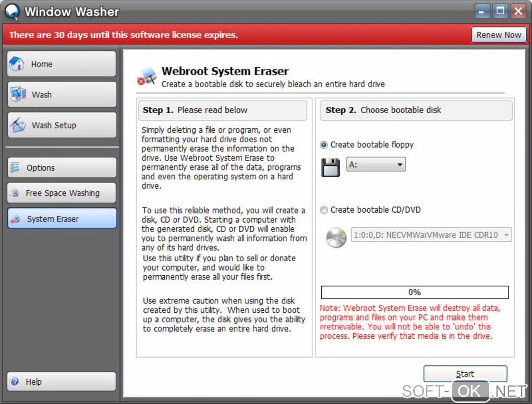Click the floppy disk icon
Screen dimensions: 532x404
[x=330, y=167]
